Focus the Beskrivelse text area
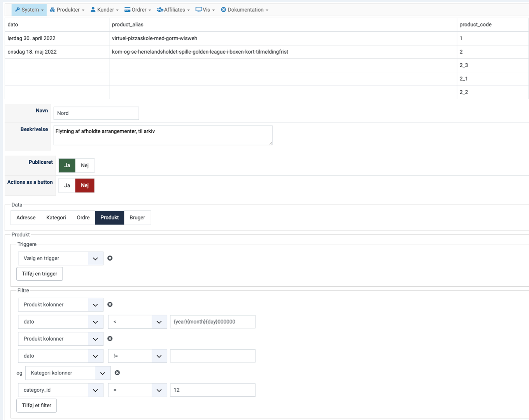 tap(163, 135)
